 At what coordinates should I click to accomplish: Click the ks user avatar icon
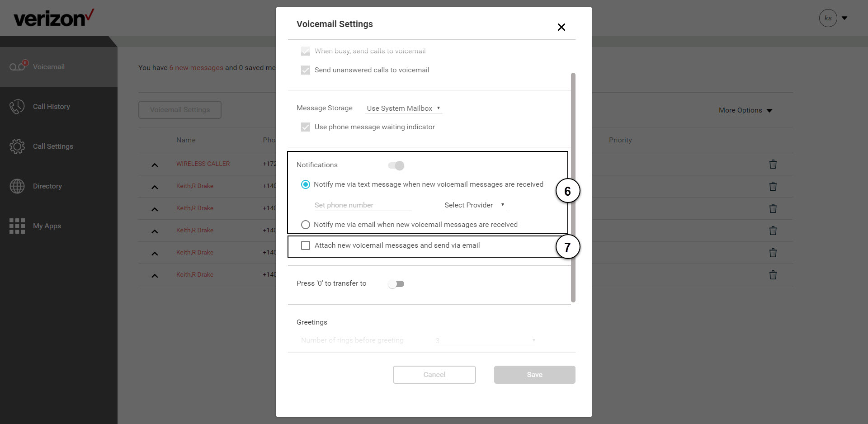coord(828,18)
